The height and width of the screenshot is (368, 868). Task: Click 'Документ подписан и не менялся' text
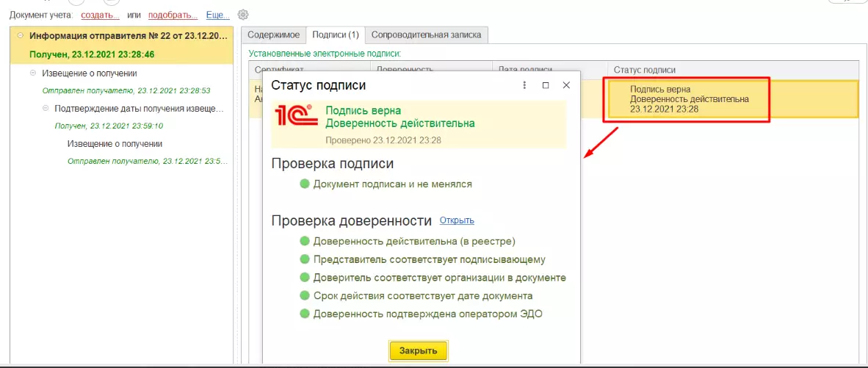click(392, 184)
